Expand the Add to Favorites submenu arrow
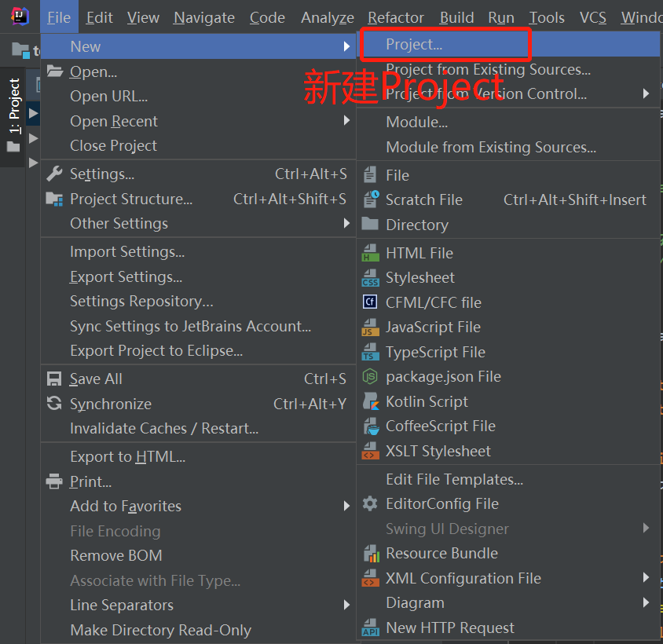 (x=346, y=506)
